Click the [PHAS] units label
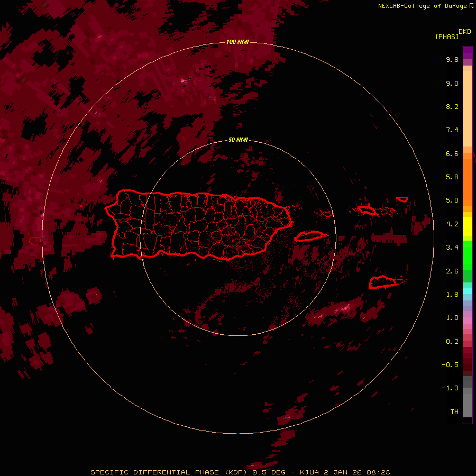This screenshot has width=476, height=476. point(447,36)
